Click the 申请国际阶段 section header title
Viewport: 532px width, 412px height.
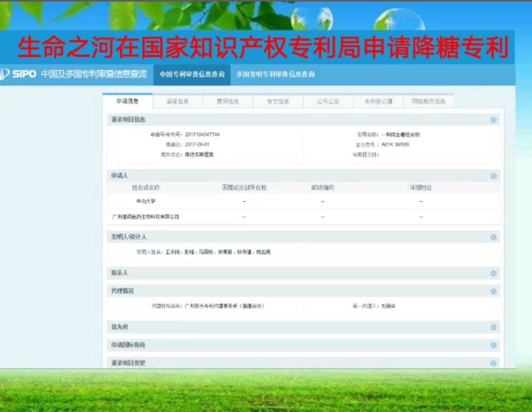(128, 345)
